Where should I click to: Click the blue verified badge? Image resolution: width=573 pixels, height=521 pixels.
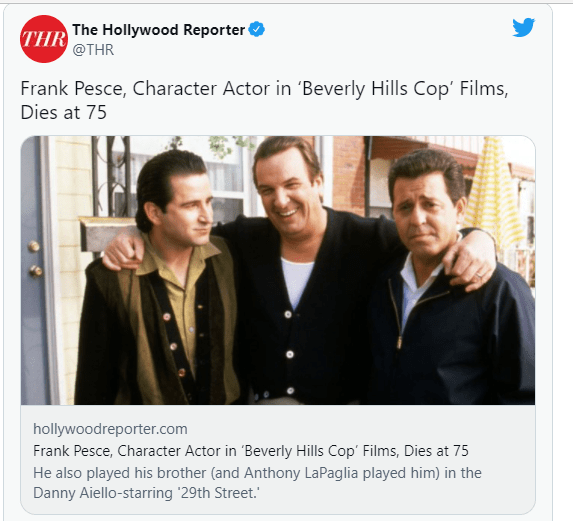pos(257,30)
